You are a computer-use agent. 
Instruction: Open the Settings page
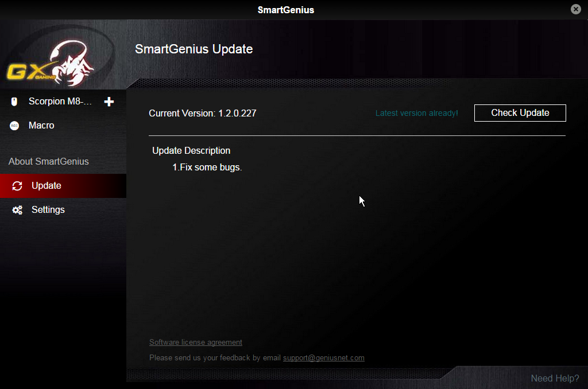click(63, 210)
